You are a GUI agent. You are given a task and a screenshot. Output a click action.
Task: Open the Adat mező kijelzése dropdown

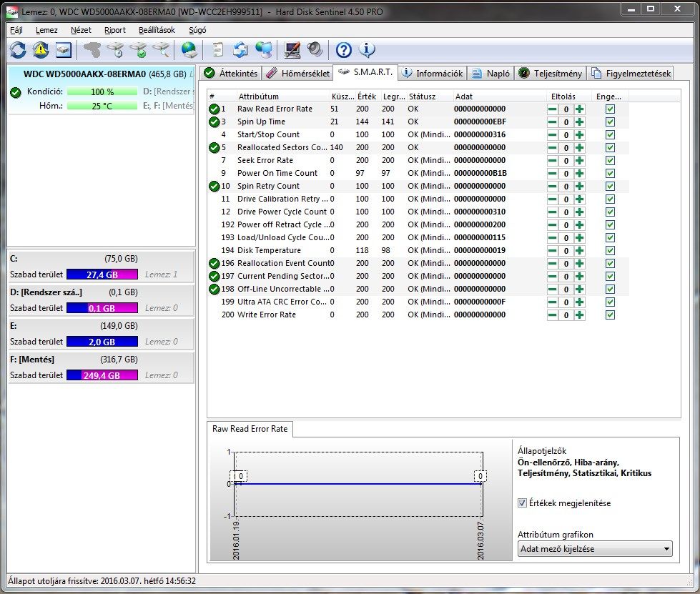[x=595, y=549]
